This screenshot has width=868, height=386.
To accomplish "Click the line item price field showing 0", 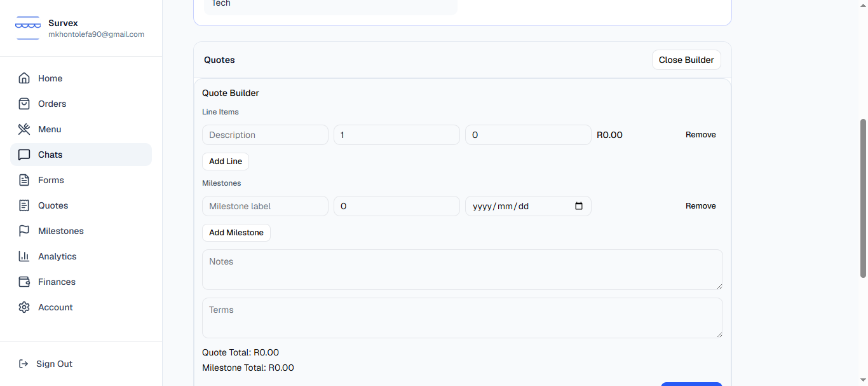I will [528, 135].
